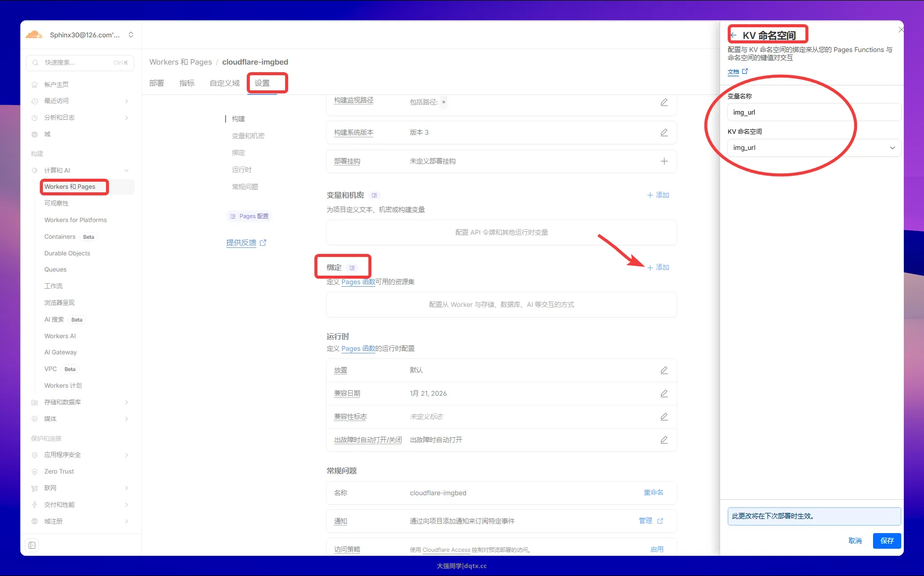Click the Cloudflare logo icon
This screenshot has height=576, width=924.
tap(34, 35)
